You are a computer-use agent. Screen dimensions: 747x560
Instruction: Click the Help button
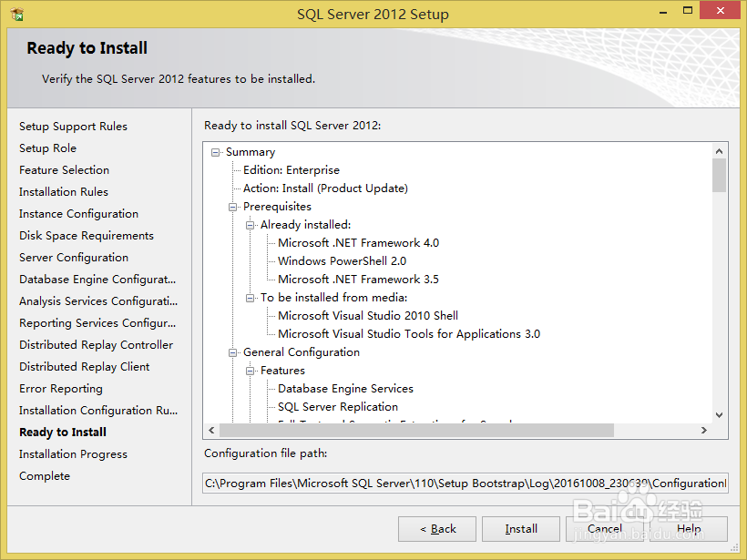pyautogui.click(x=690, y=529)
